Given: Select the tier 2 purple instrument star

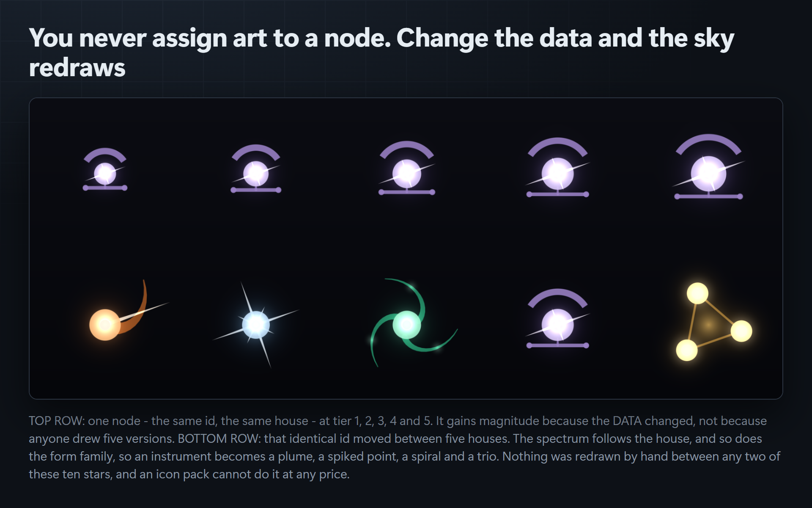Looking at the screenshot, I should click(256, 169).
